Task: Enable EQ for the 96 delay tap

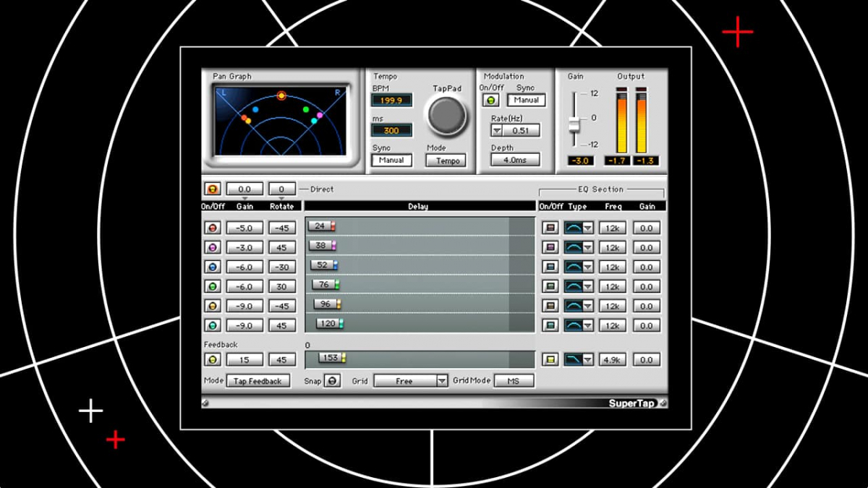Action: coord(550,306)
